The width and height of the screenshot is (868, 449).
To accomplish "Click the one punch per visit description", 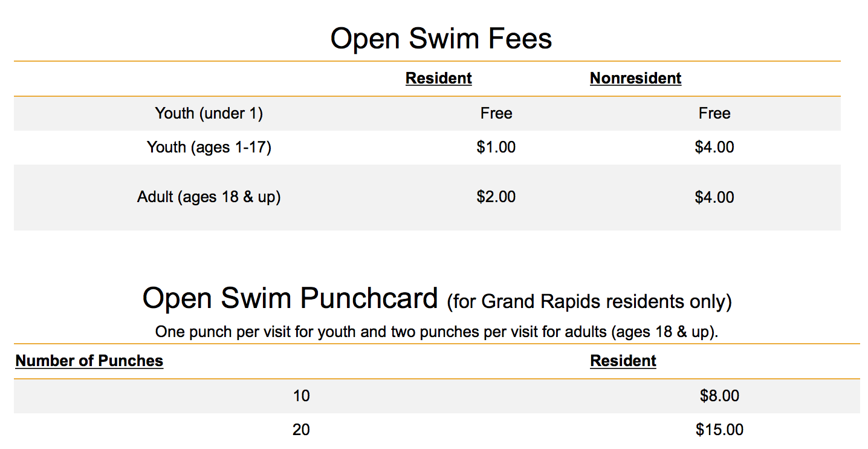I will (436, 332).
